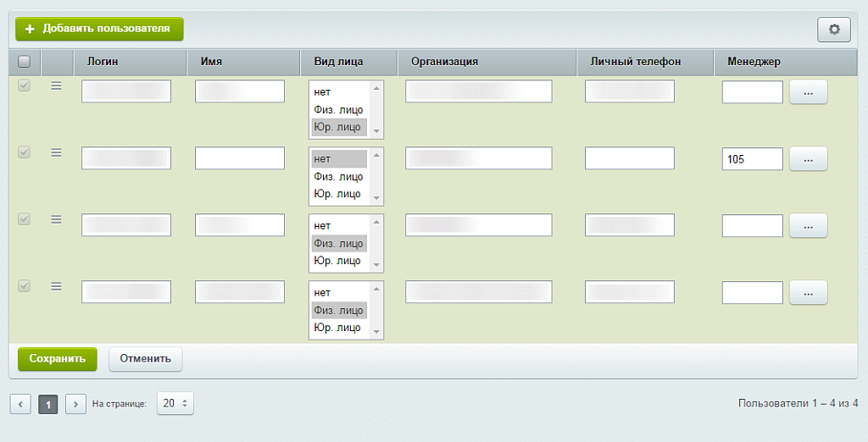Image resolution: width=868 pixels, height=442 pixels.
Task: Click the first row's hamburger menu icon
Action: (56, 86)
